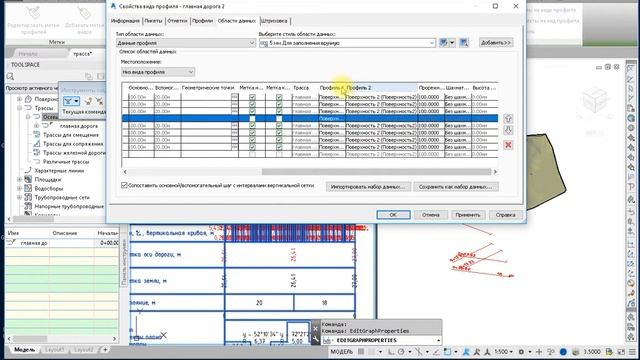
Task: Select 'Трассы для смещения' in Toolspace tree
Action: (71, 135)
